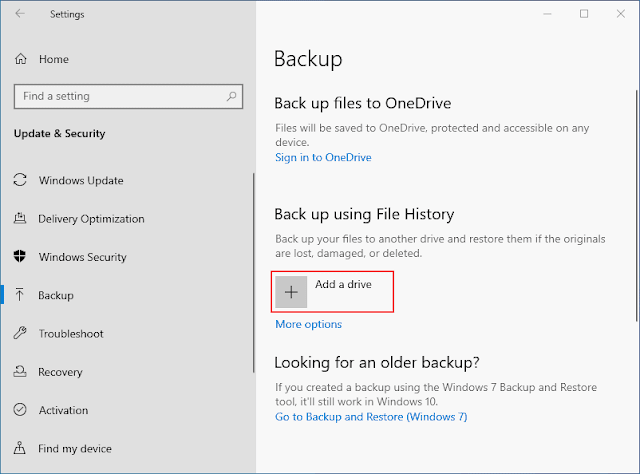Click Sign in to OneDrive link
The image size is (640, 474).
click(x=323, y=158)
